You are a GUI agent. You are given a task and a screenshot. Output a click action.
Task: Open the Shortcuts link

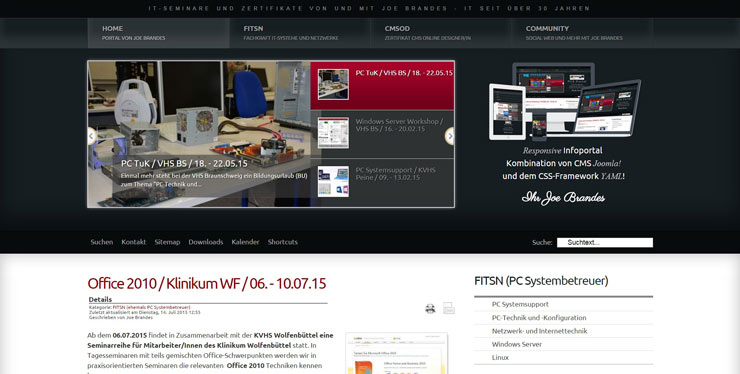coord(283,242)
